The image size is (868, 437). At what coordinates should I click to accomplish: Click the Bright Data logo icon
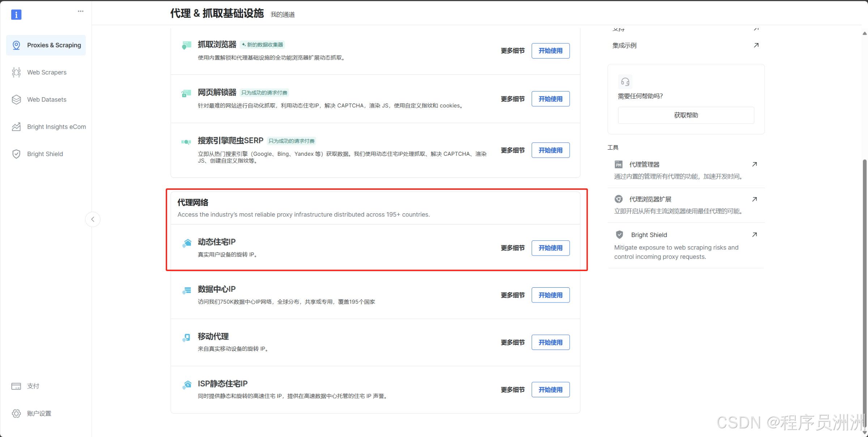[16, 14]
